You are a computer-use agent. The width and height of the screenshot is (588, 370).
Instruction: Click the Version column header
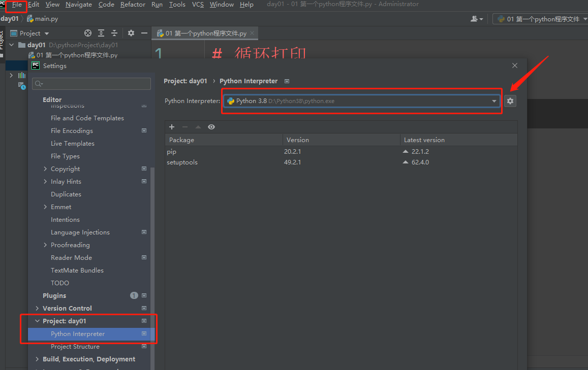pos(341,140)
